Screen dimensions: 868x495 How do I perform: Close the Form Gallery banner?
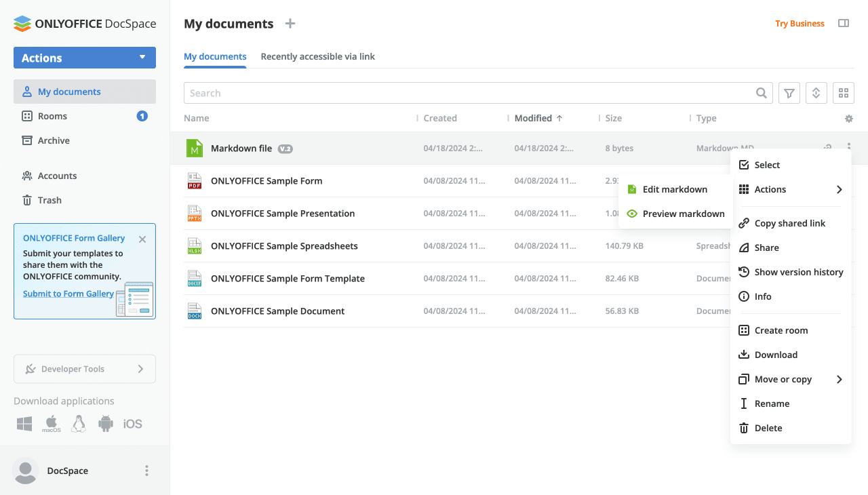(x=142, y=239)
